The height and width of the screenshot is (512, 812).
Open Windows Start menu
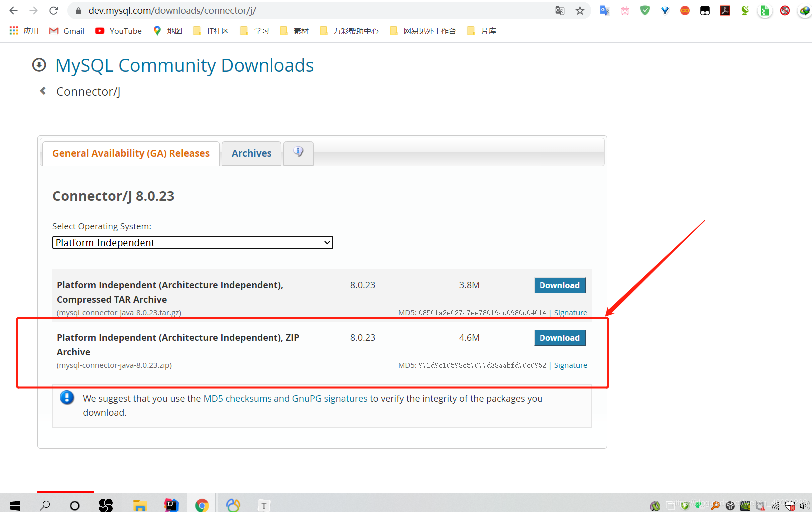(x=15, y=505)
